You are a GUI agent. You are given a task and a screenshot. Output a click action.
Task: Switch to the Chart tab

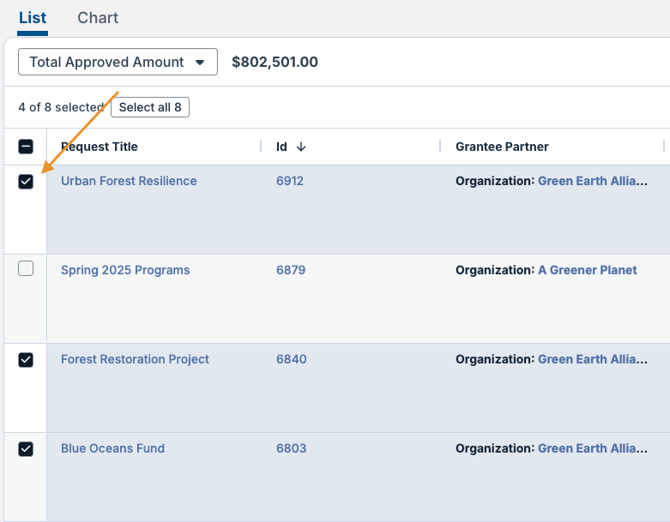coord(97,18)
